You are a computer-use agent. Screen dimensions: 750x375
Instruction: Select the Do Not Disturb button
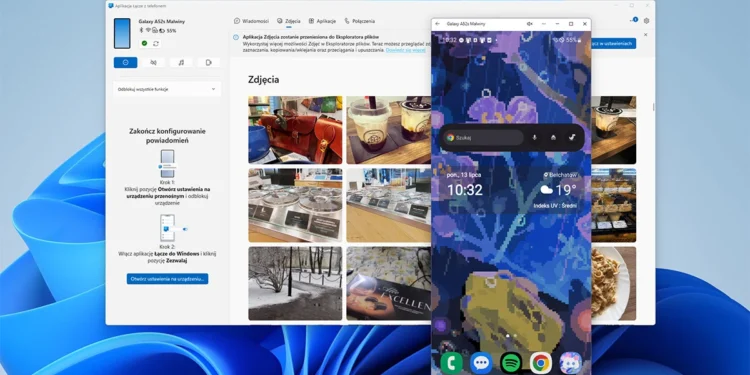(x=125, y=63)
